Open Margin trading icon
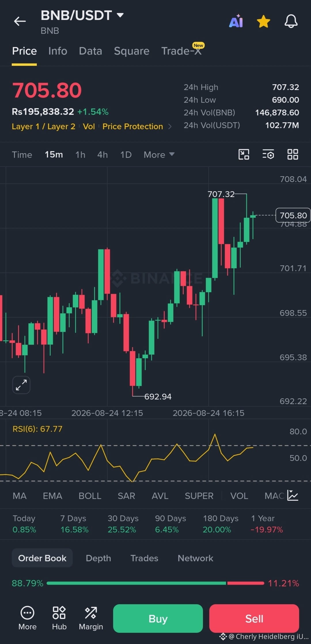 (91, 618)
